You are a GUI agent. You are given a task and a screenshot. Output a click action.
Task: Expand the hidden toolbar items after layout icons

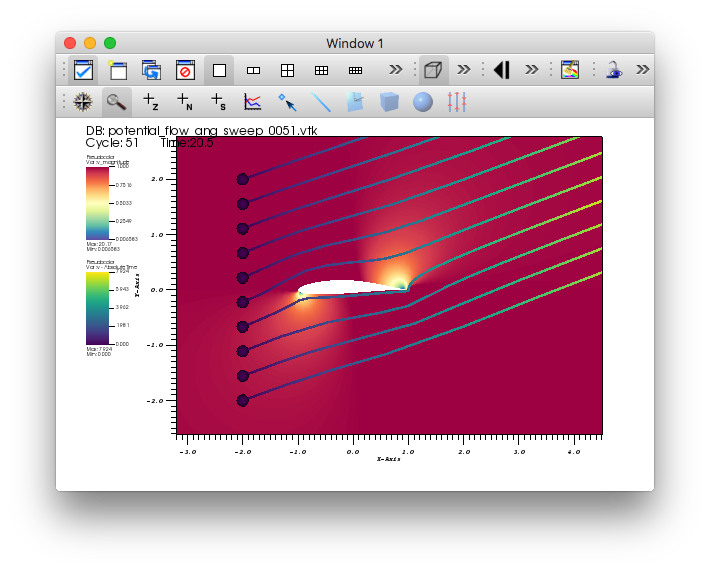(395, 70)
